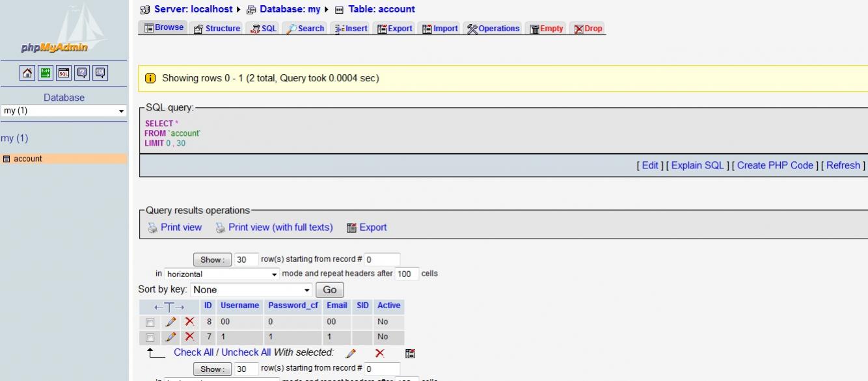The height and width of the screenshot is (381, 868).
Task: Sort by Password_cf column header
Action: (x=292, y=306)
